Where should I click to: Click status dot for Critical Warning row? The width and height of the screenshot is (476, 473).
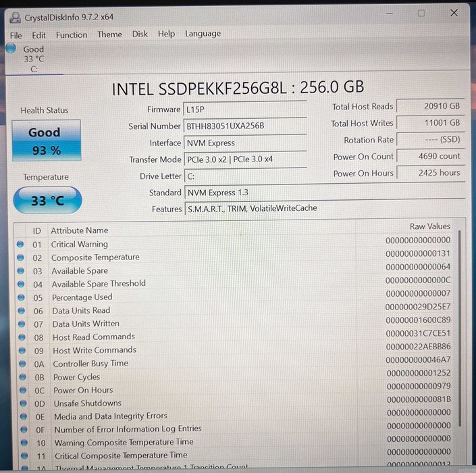(20, 244)
